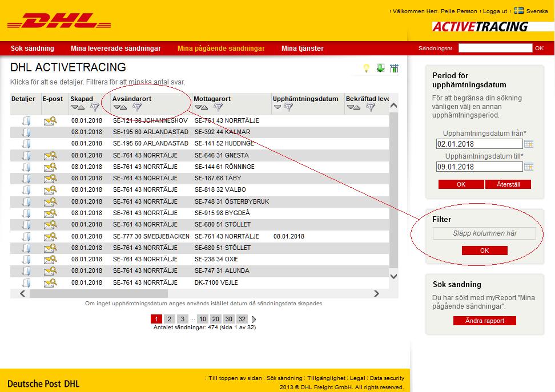Click e-mail icon for TÄBY shipment
This screenshot has width=555, height=392.
tap(50, 178)
